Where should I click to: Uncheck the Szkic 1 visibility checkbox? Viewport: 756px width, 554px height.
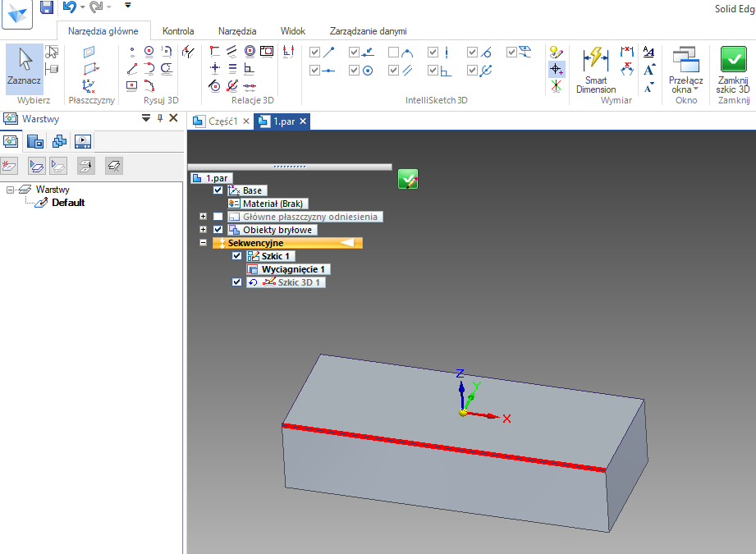[236, 255]
